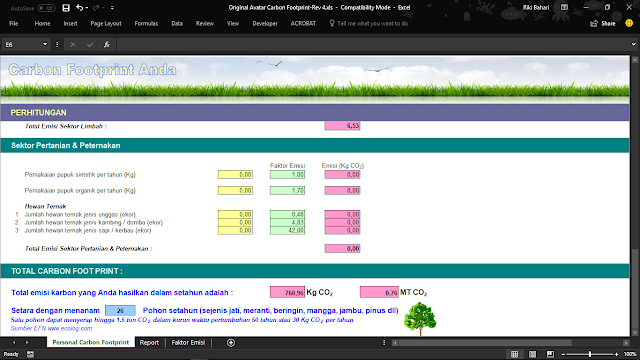Open the Page Layout tab
This screenshot has width=640, height=360.
pos(106,24)
